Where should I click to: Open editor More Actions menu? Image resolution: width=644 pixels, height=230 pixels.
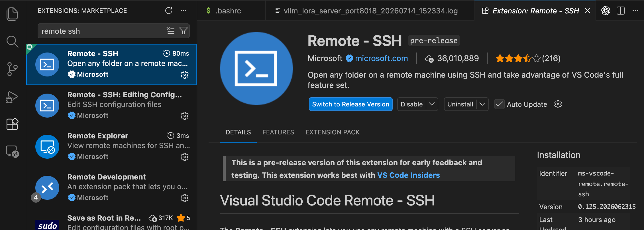click(635, 11)
